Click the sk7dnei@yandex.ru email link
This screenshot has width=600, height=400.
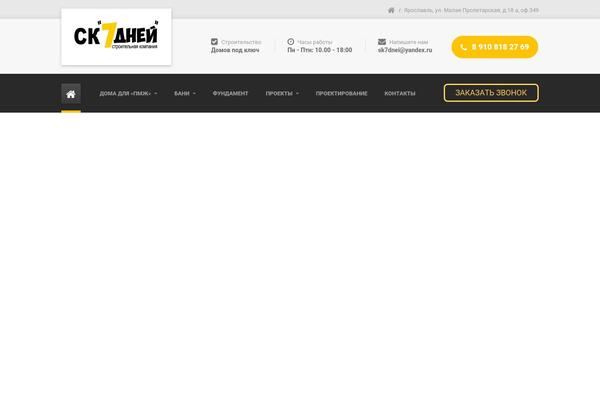click(405, 50)
